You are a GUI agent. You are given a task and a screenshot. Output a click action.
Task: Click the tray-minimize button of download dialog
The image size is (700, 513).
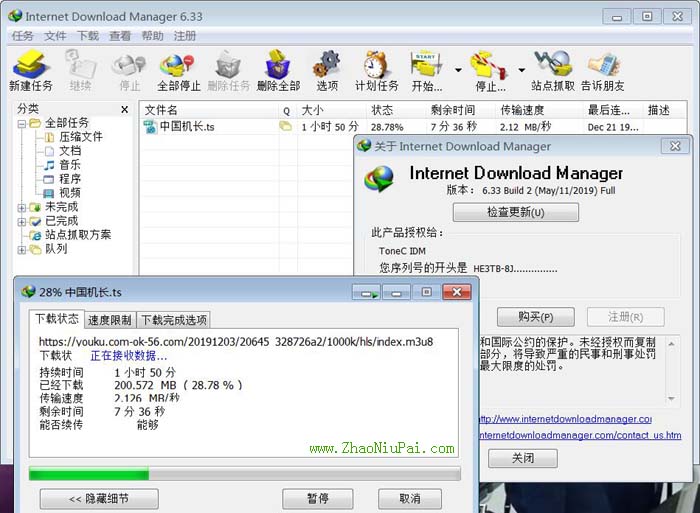click(x=367, y=292)
